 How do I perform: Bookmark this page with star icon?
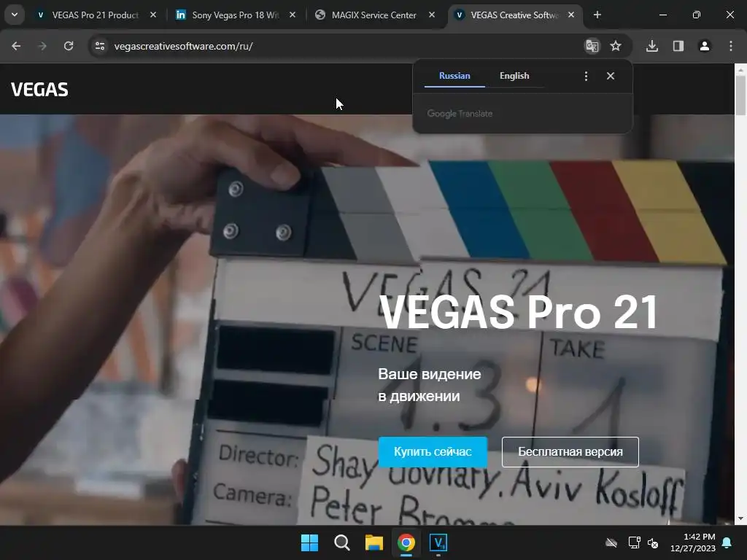[x=616, y=46]
